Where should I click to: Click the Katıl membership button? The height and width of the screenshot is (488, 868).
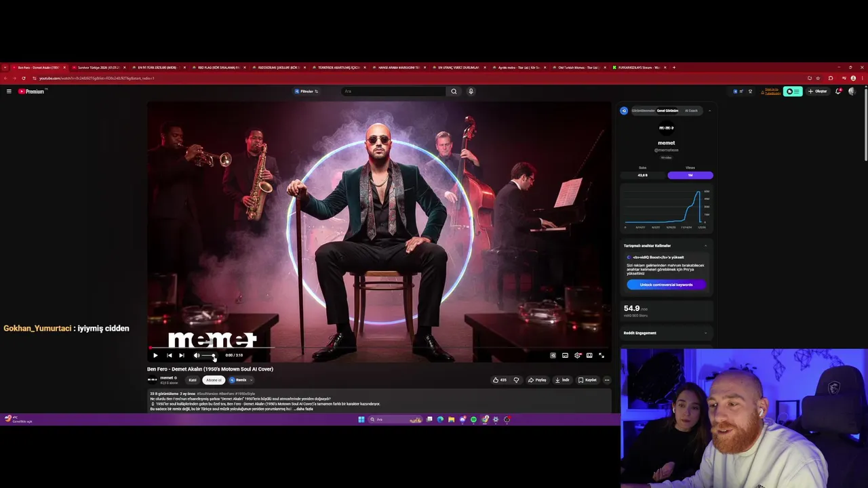click(193, 380)
